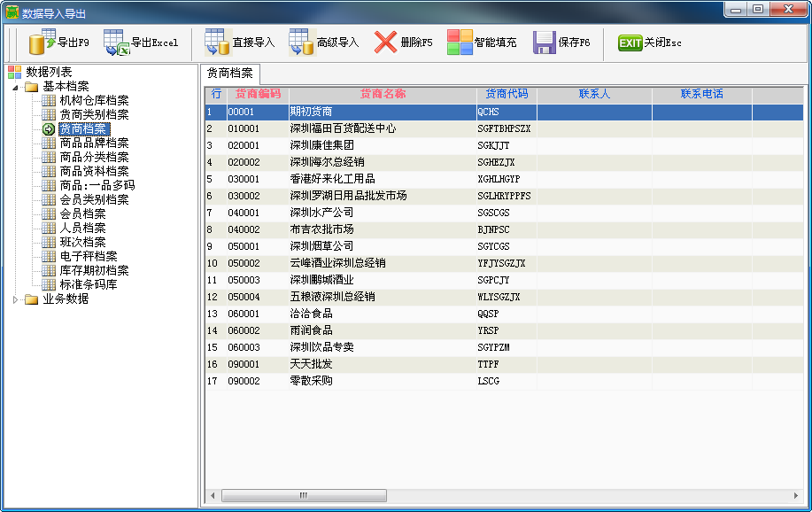Select the 机构仓库档案 tree item
This screenshot has height=512, width=812.
[x=94, y=100]
